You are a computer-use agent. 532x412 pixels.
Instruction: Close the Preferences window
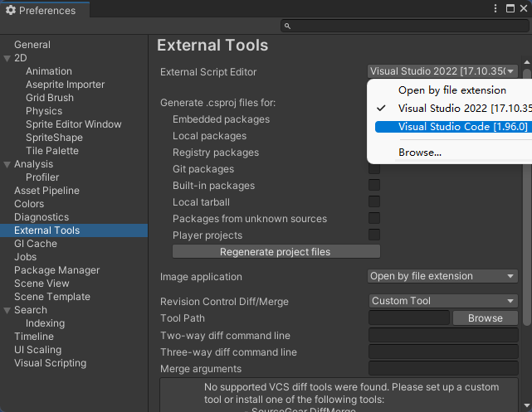[524, 8]
